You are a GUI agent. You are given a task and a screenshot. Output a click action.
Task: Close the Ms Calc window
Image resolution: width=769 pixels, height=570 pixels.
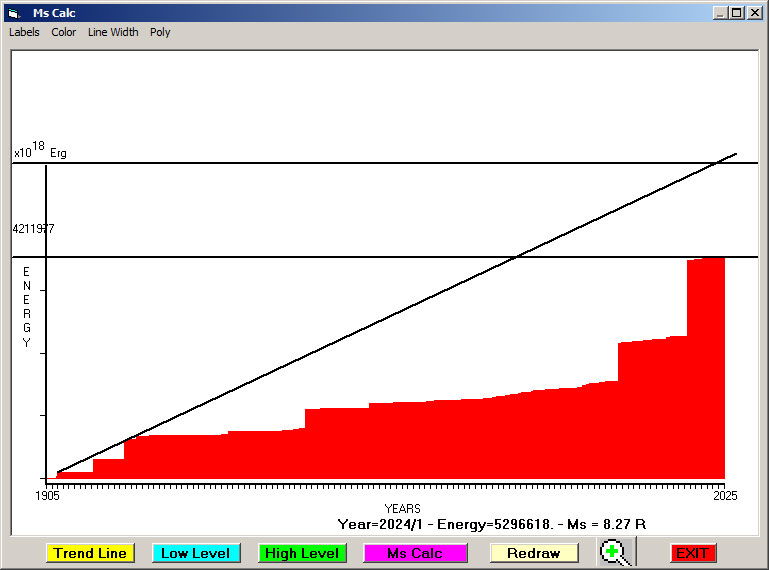tap(755, 13)
